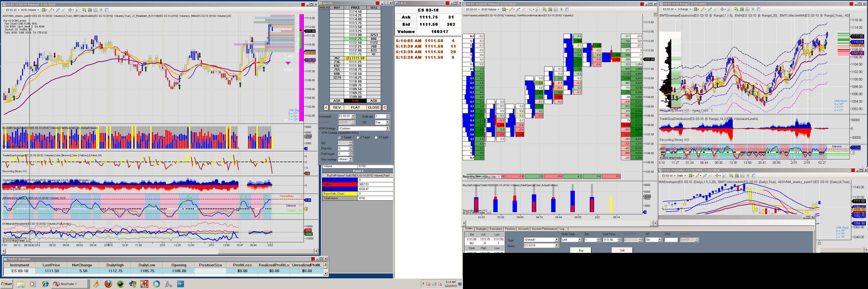Select the crosshair cursor tool in left chart
Image resolution: width=868 pixels, height=289 pixels.
click(70, 10)
